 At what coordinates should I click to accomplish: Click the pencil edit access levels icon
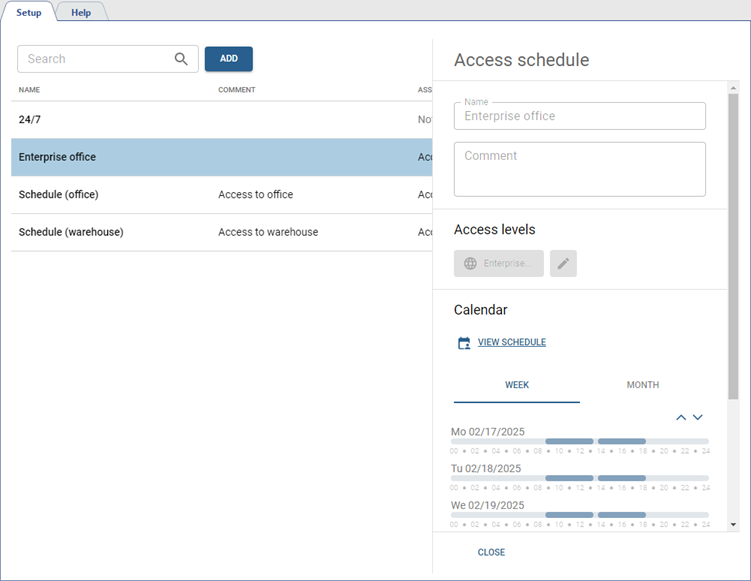(563, 263)
